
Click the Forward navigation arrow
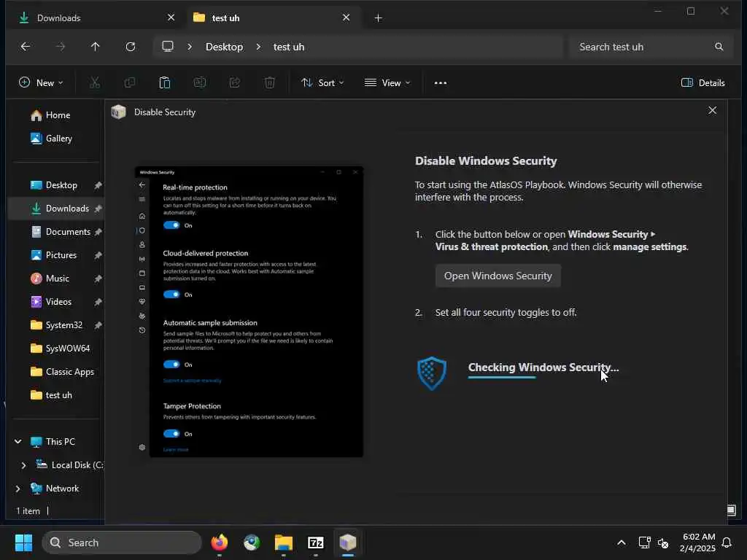(61, 47)
